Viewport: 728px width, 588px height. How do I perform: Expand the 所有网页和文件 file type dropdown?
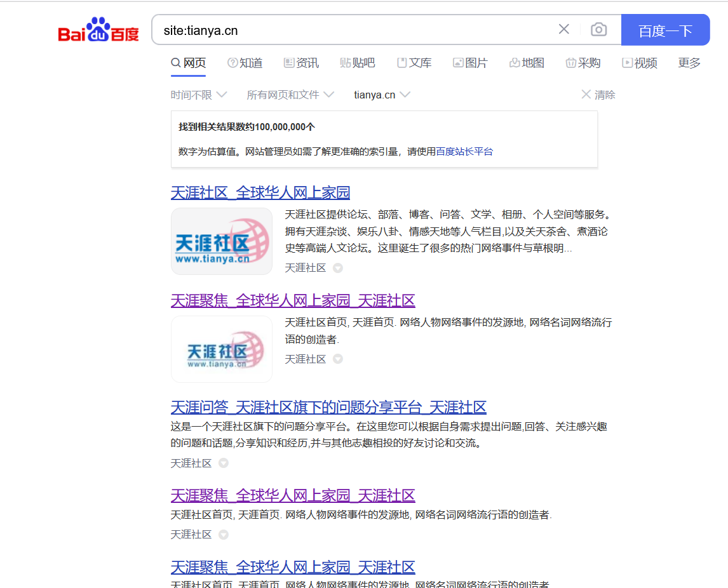[x=290, y=95]
